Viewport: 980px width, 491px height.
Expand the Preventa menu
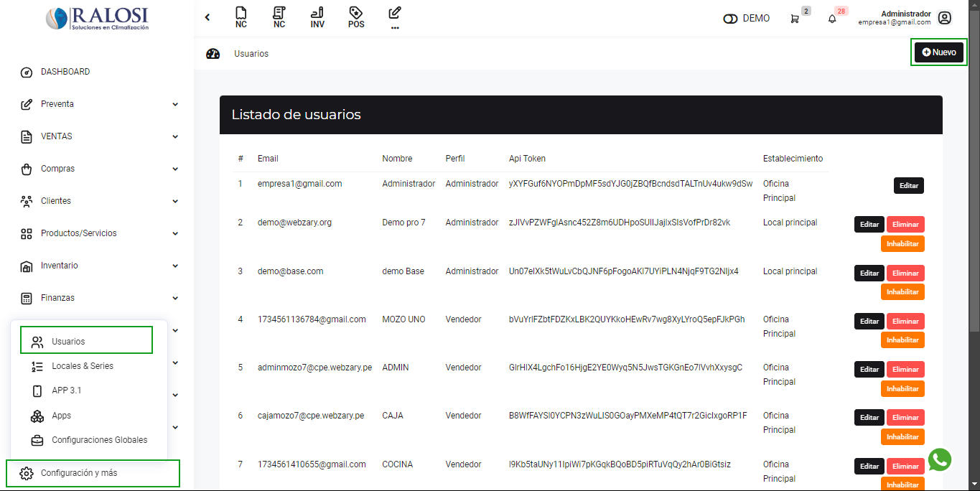(99, 104)
